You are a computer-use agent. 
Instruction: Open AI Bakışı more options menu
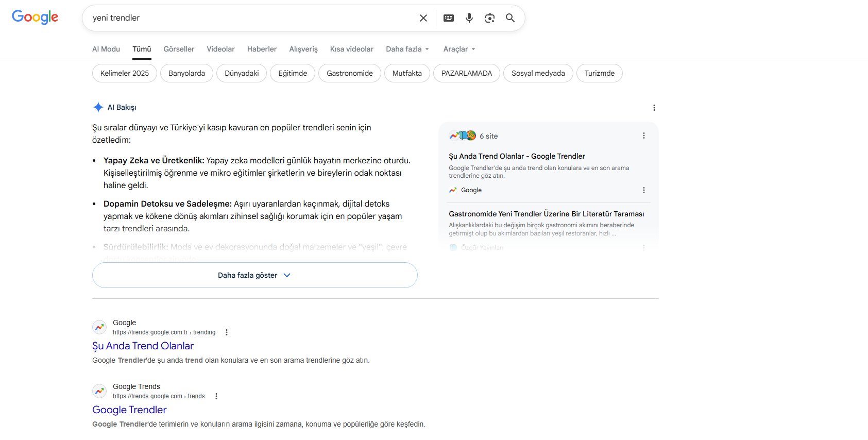[654, 108]
